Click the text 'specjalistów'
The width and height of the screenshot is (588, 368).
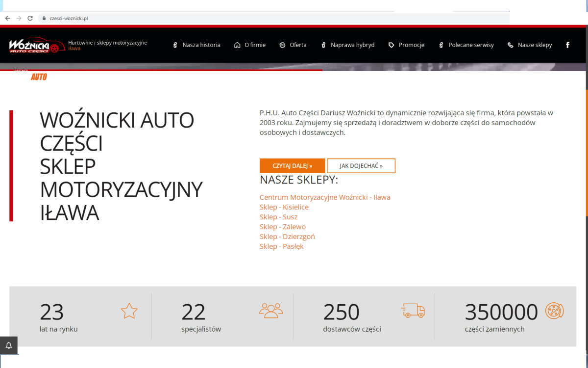click(201, 329)
